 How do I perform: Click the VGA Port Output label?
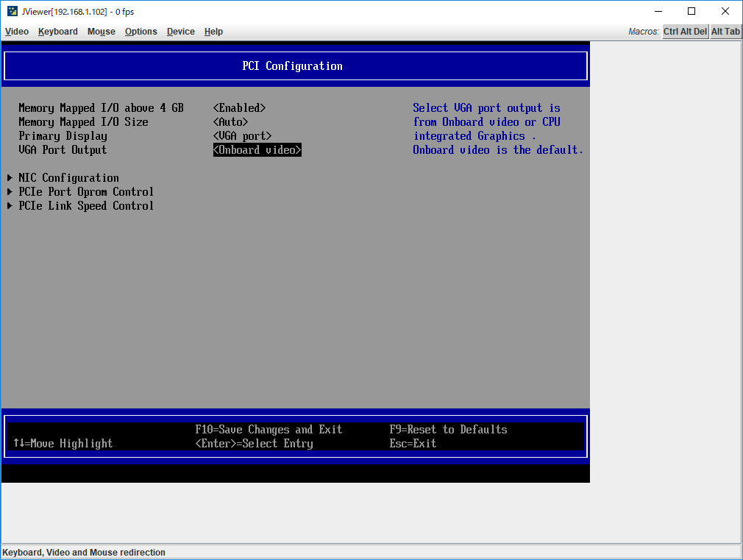(x=63, y=150)
